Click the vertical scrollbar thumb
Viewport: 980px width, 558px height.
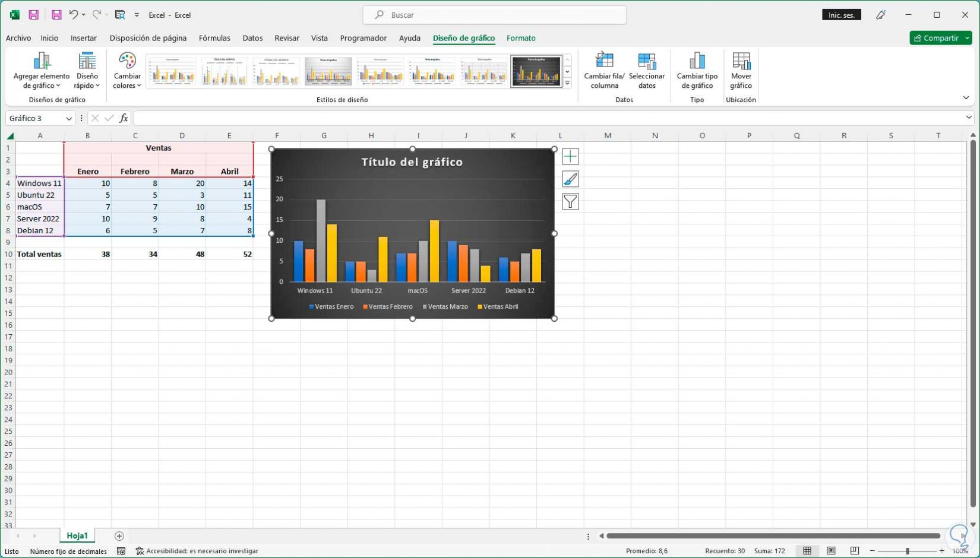tap(973, 324)
